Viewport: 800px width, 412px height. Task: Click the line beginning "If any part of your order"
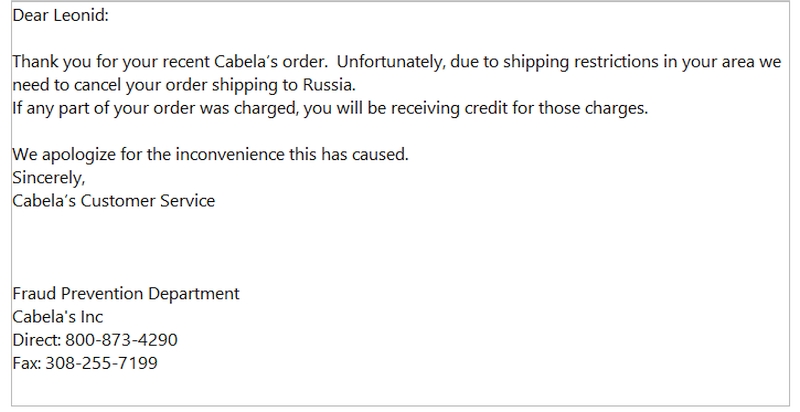pos(330,108)
